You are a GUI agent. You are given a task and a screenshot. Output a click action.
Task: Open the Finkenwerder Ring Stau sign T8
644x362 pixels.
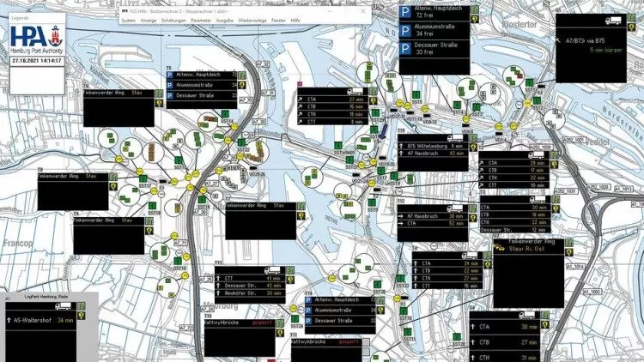pyautogui.click(x=73, y=191)
